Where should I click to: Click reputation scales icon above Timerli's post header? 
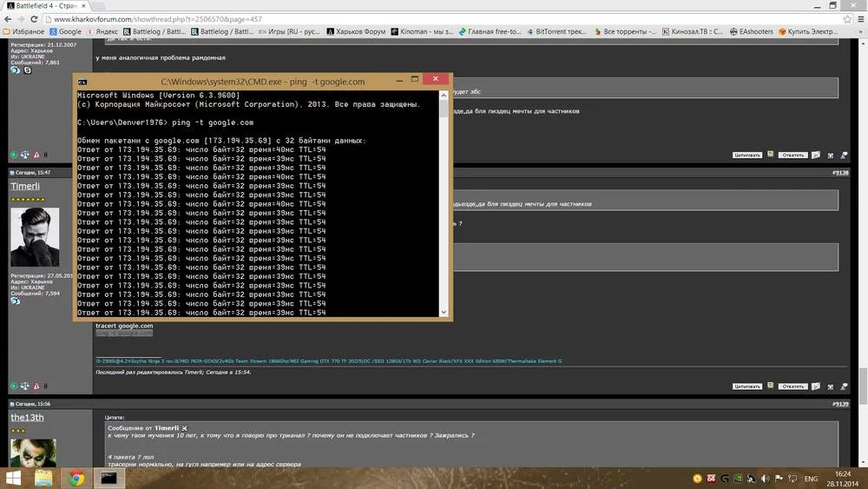coord(25,155)
